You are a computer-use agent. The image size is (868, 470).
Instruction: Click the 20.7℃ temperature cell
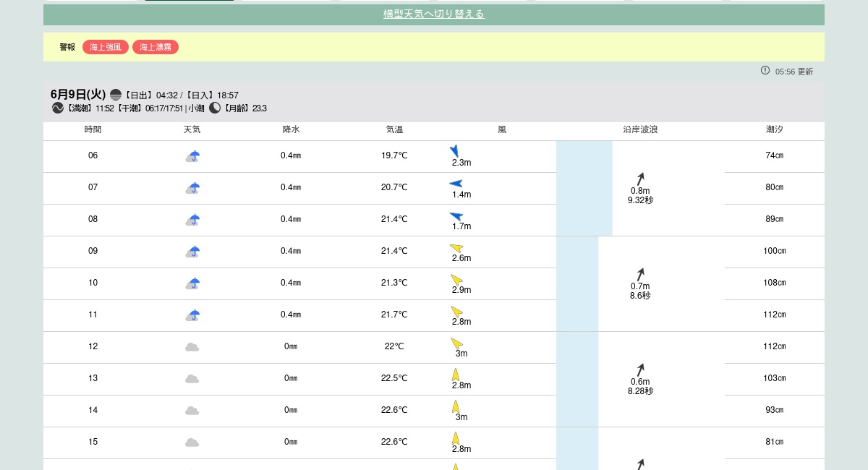[394, 187]
